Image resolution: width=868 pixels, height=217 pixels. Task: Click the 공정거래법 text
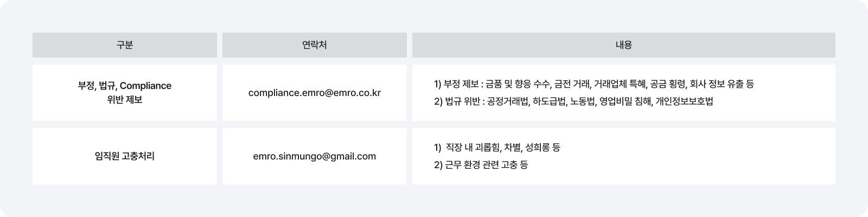tap(507, 101)
